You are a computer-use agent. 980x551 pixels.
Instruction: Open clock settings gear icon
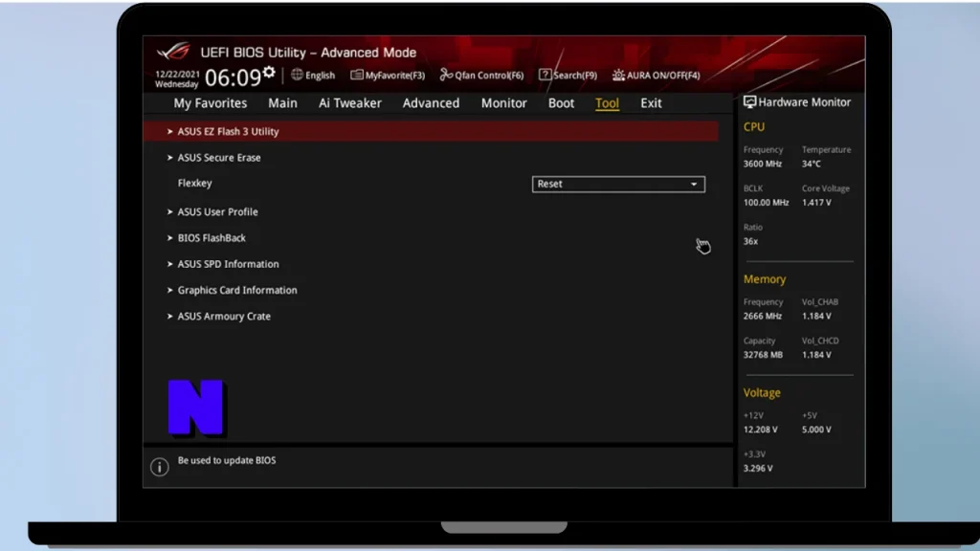tap(269, 73)
